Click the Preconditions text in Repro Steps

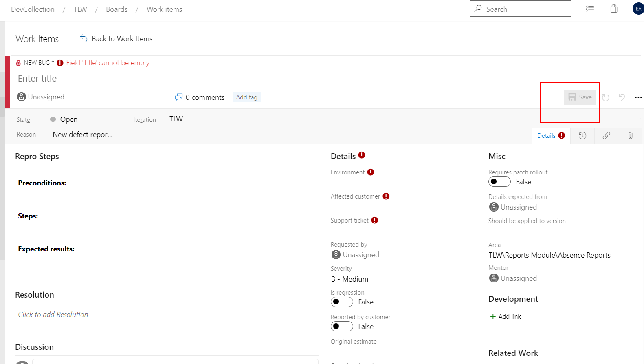tap(42, 183)
